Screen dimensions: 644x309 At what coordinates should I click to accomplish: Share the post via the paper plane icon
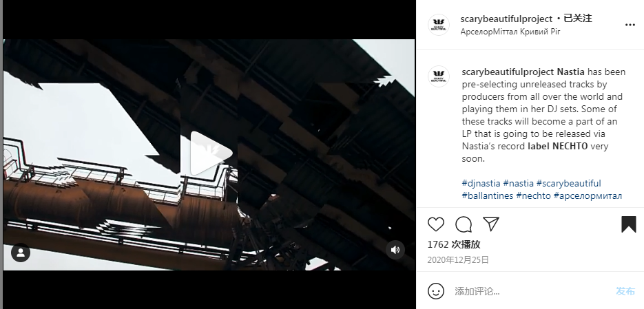[x=491, y=224]
